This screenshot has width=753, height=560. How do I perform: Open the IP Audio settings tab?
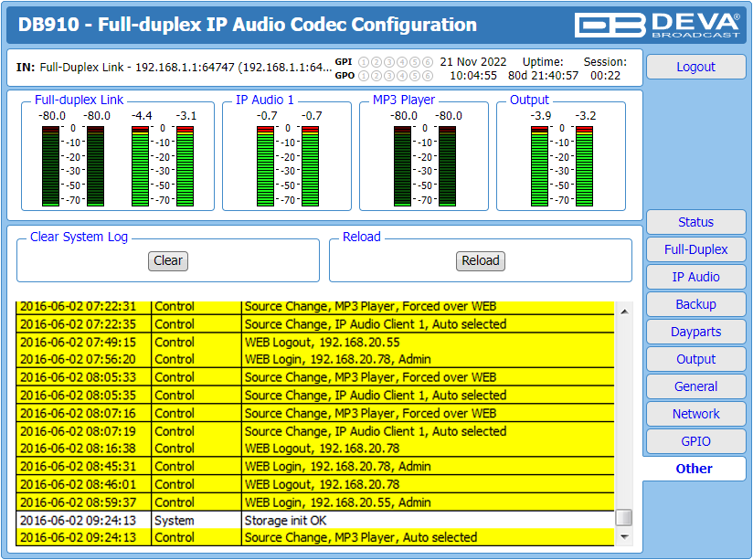point(695,277)
